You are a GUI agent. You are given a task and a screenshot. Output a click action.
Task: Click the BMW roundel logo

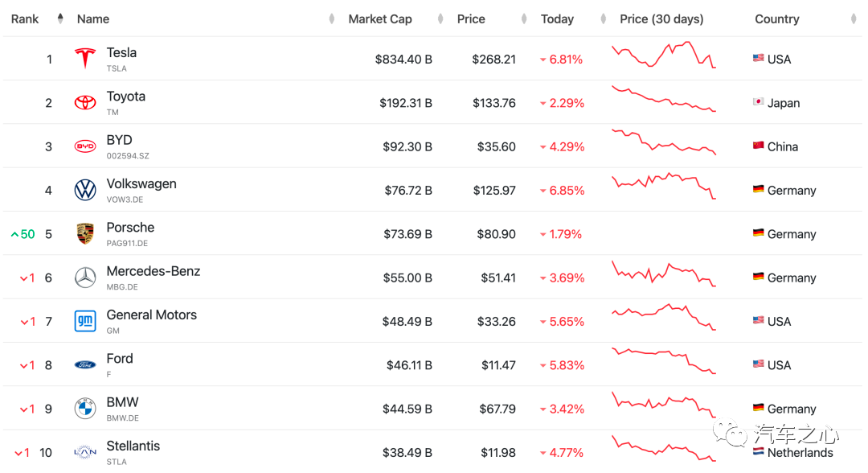tap(85, 409)
